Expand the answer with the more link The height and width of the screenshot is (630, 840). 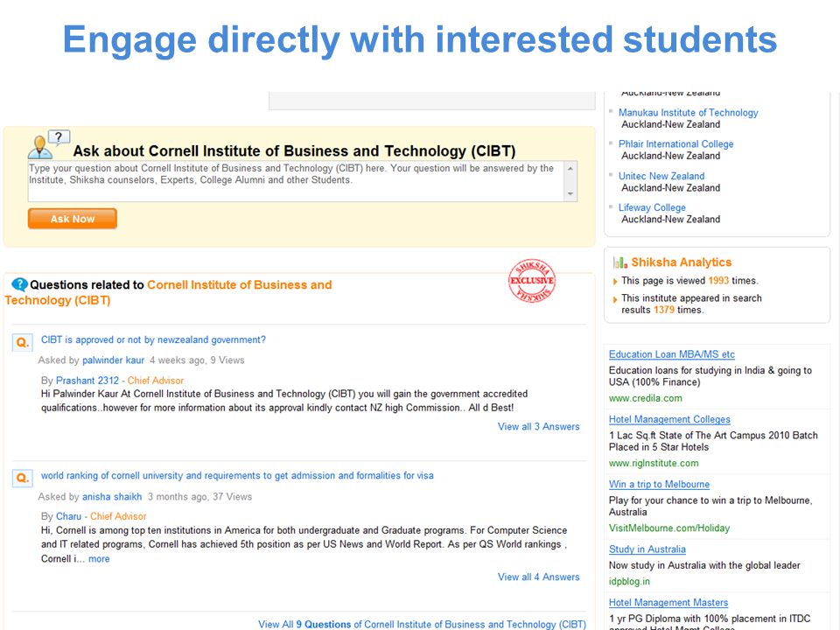[x=99, y=559]
